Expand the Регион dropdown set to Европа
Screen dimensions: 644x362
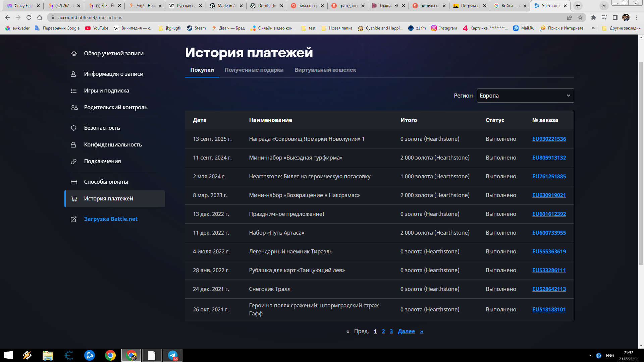coord(525,96)
